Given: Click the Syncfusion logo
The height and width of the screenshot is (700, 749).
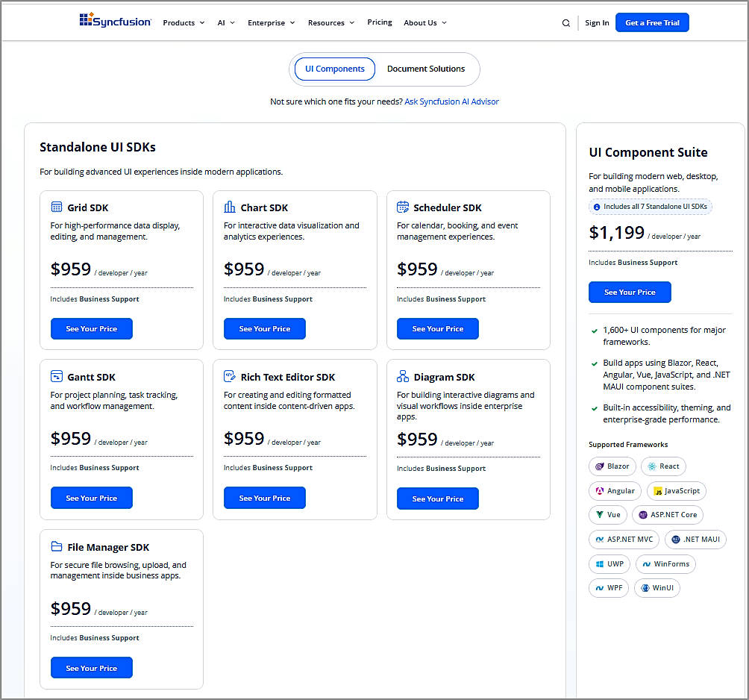Looking at the screenshot, I should point(115,21).
